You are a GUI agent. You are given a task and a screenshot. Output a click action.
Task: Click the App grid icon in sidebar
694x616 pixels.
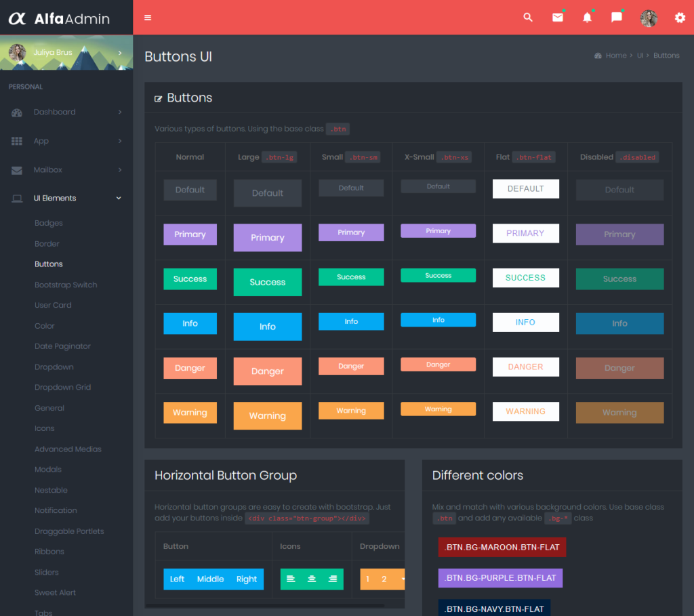coord(17,141)
